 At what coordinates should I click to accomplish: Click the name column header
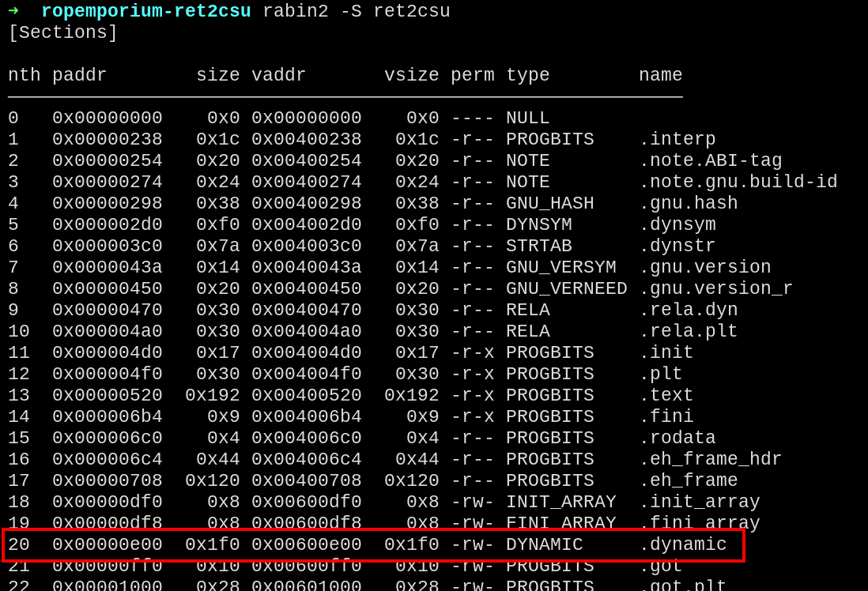(x=660, y=76)
